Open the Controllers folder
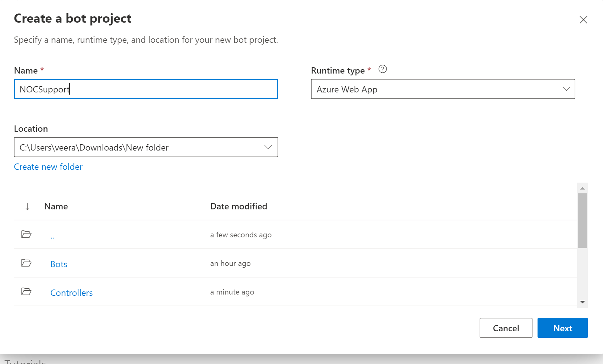The image size is (603, 364). tap(71, 293)
